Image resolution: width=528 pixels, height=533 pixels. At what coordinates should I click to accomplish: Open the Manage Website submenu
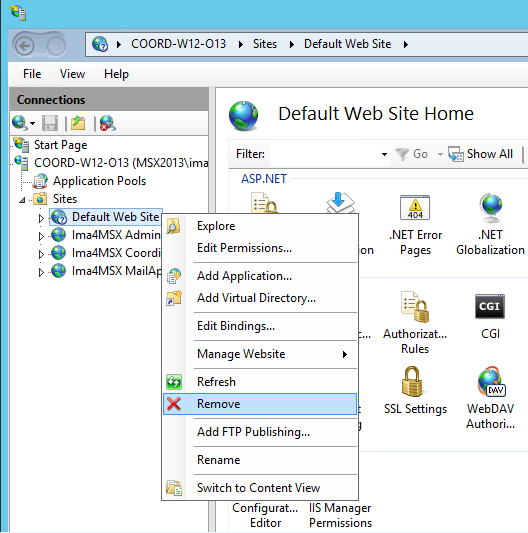click(x=260, y=354)
